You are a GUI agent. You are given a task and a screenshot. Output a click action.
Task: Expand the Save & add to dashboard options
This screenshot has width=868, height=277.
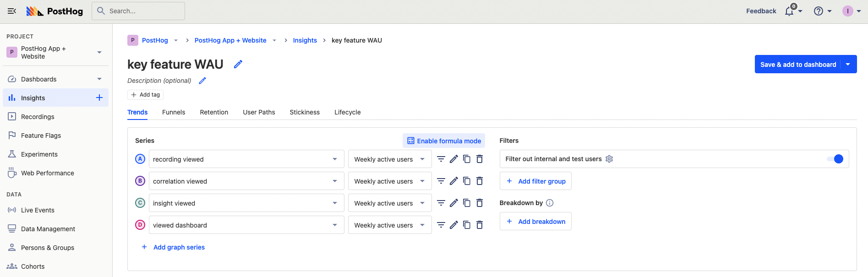(848, 65)
